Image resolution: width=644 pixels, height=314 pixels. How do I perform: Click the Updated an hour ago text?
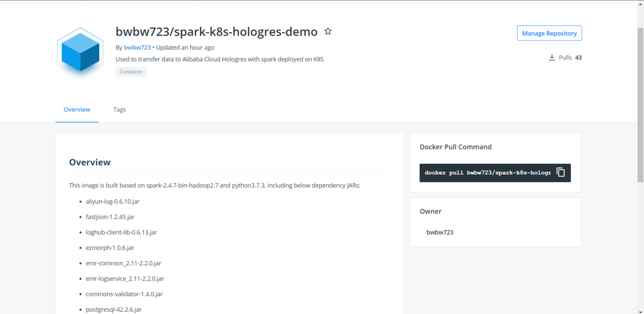[x=185, y=47]
